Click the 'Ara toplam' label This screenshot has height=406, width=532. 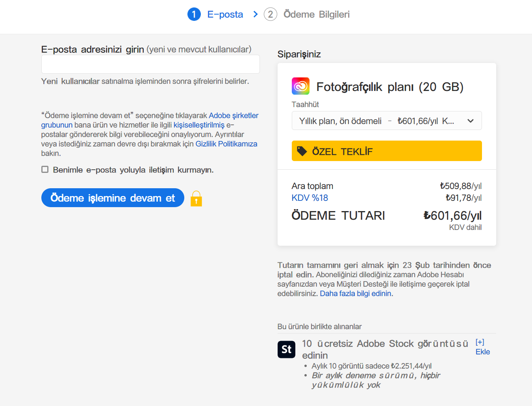click(x=312, y=186)
